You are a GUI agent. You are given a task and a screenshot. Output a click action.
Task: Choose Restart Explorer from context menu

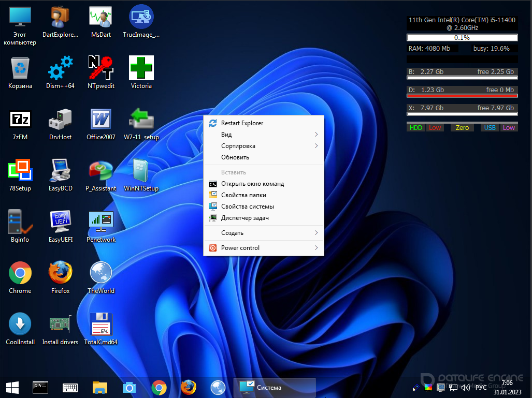(242, 123)
